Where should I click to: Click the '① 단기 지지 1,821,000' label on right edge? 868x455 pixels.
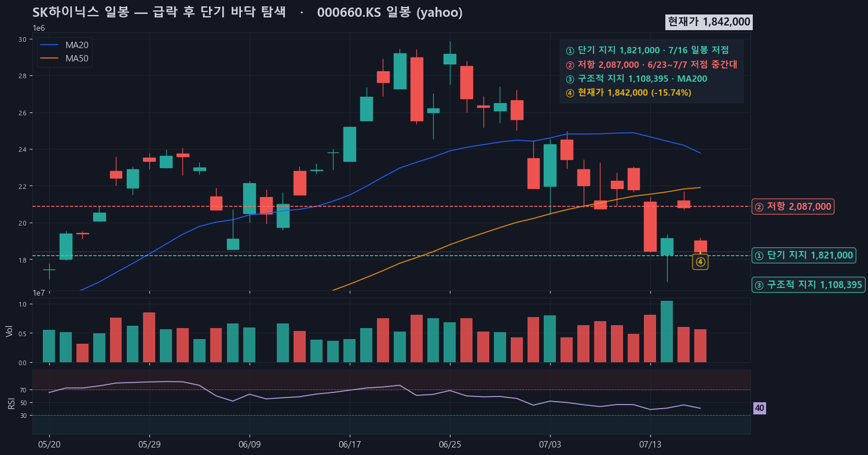coord(804,255)
